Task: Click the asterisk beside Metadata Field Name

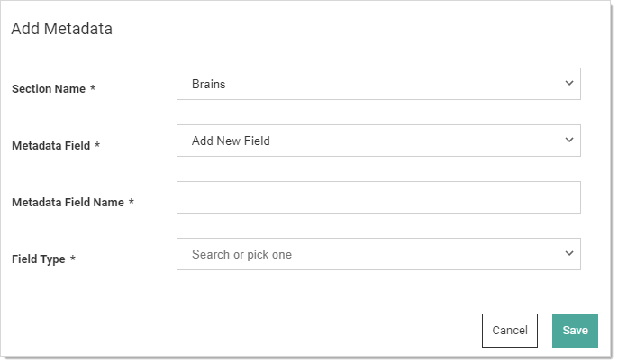Action: point(132,202)
